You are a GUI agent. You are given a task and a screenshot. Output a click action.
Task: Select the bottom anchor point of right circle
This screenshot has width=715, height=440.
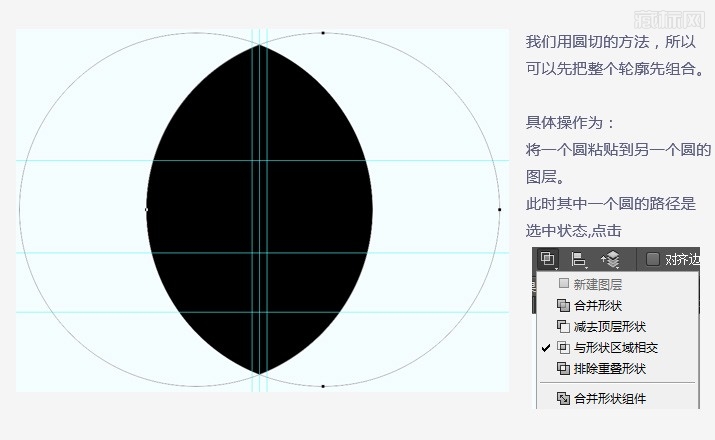tap(323, 386)
